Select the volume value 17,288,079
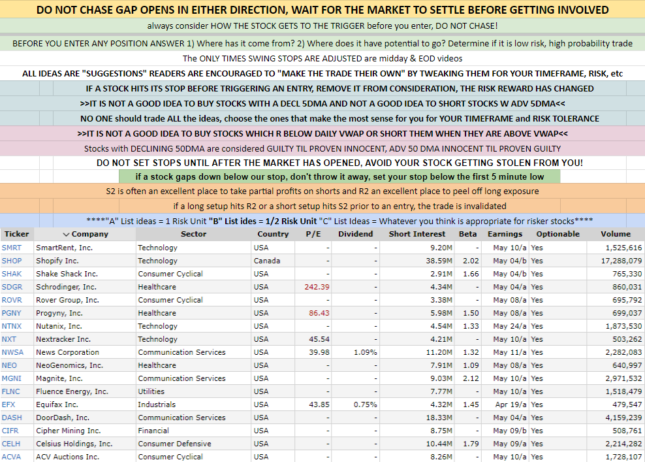 [x=621, y=261]
